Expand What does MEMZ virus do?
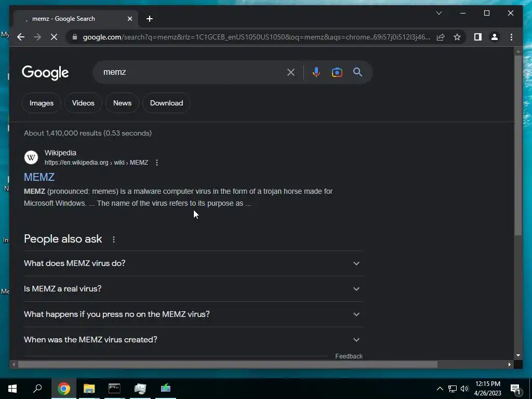 pyautogui.click(x=193, y=263)
